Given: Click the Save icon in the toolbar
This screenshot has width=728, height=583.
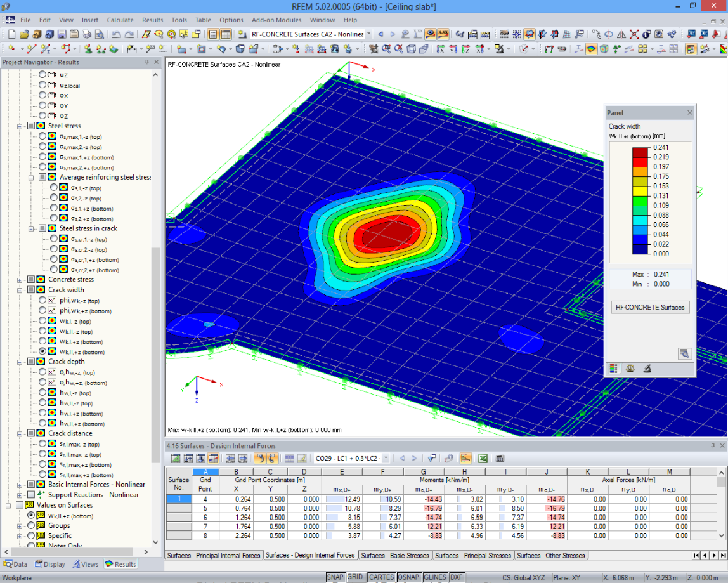Looking at the screenshot, I should (63, 34).
